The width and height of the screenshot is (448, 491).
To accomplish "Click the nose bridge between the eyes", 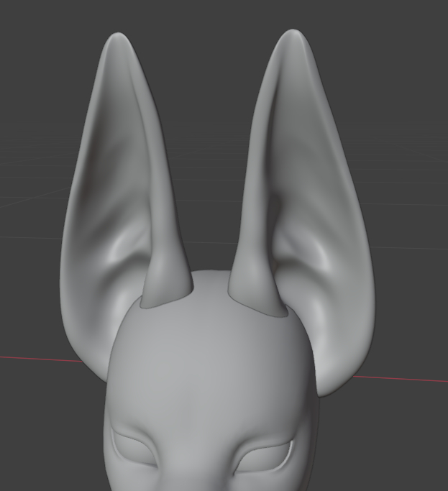I will (201, 453).
